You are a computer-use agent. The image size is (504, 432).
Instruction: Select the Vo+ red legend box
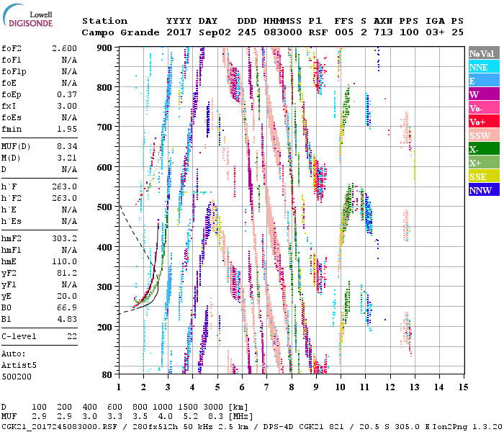coord(481,122)
